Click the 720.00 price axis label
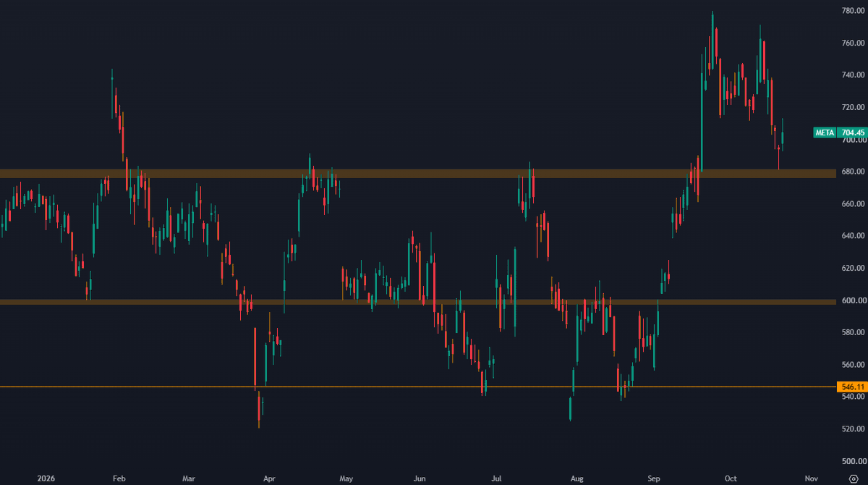 (x=854, y=107)
